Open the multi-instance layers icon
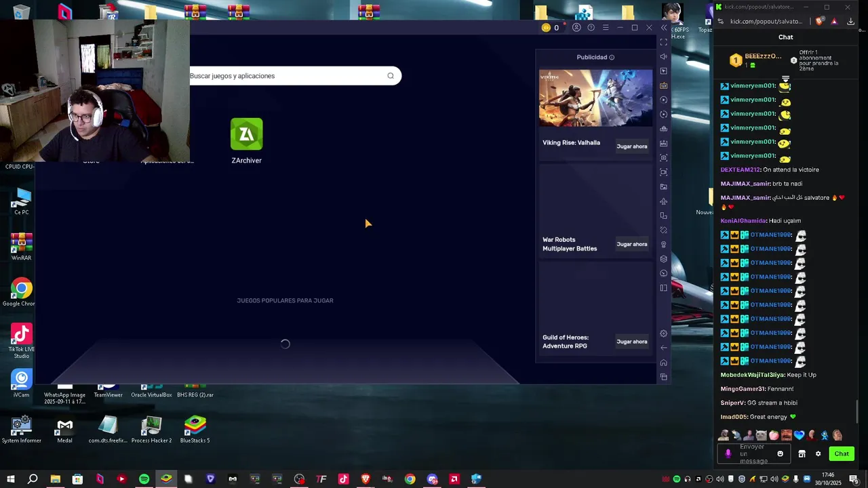 (663, 259)
